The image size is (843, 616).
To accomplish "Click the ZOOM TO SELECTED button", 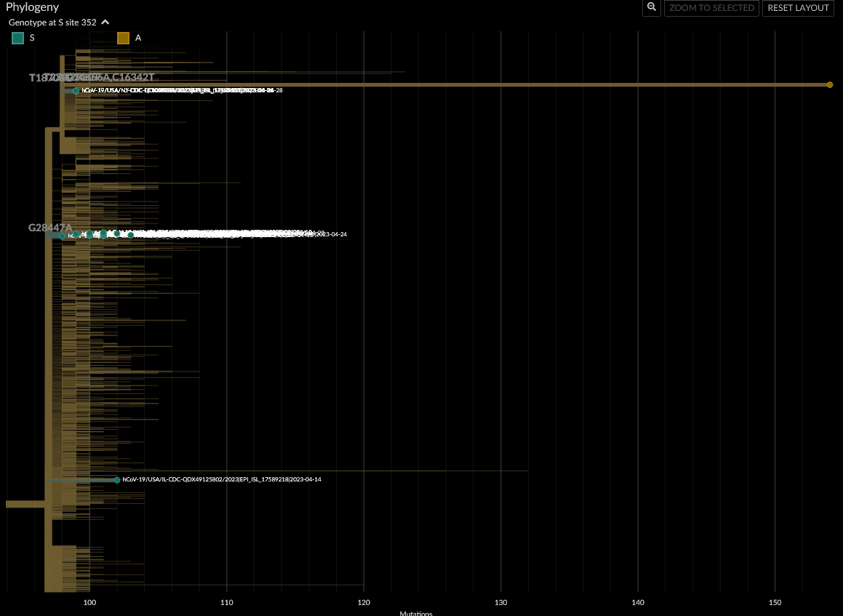I will 711,8.
